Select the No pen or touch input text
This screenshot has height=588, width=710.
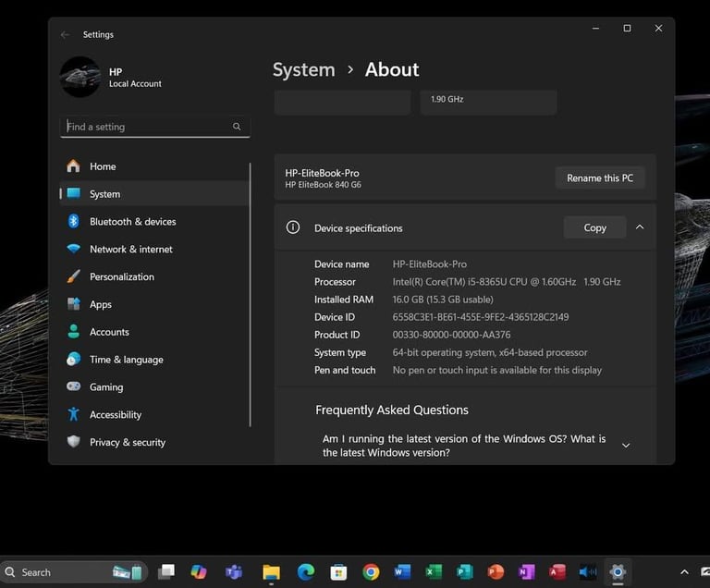497,370
